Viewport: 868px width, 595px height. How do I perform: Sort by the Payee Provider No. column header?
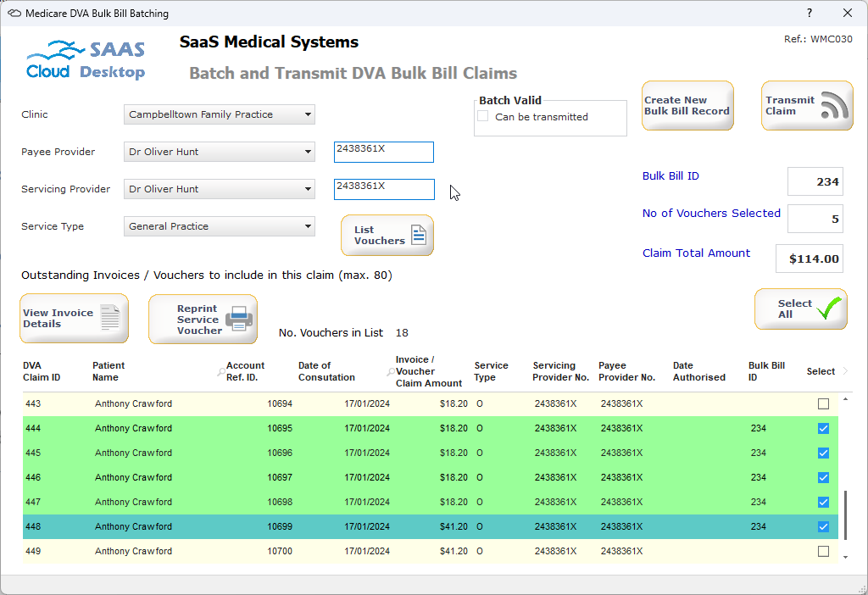tap(626, 371)
